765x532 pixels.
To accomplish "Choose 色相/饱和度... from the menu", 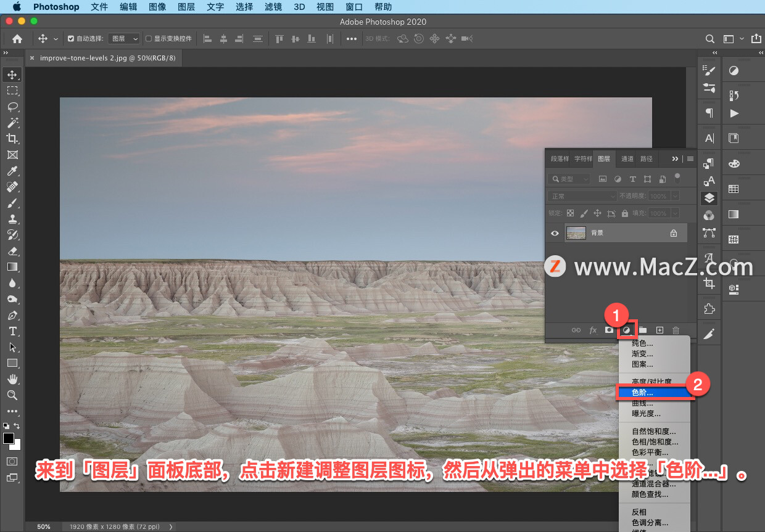I will 655,441.
